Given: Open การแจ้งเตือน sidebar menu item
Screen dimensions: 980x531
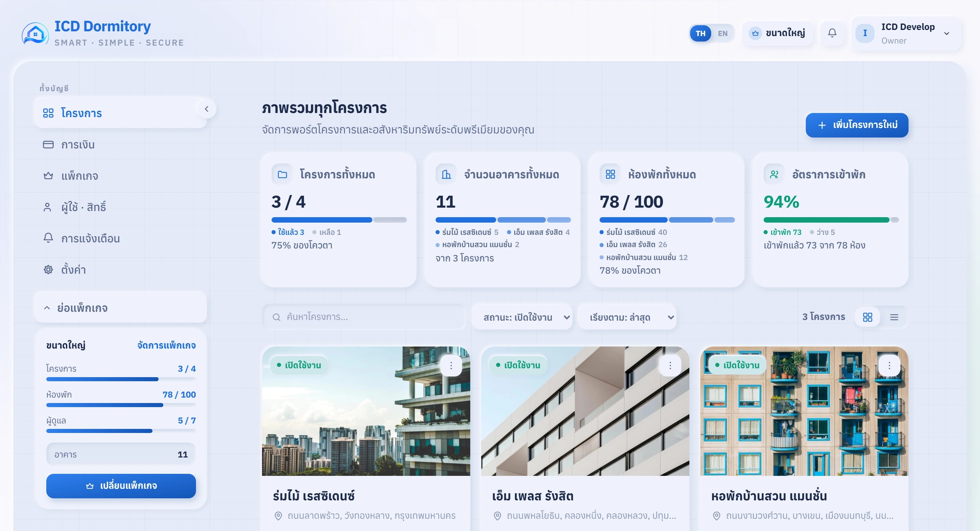Looking at the screenshot, I should pyautogui.click(x=120, y=238).
